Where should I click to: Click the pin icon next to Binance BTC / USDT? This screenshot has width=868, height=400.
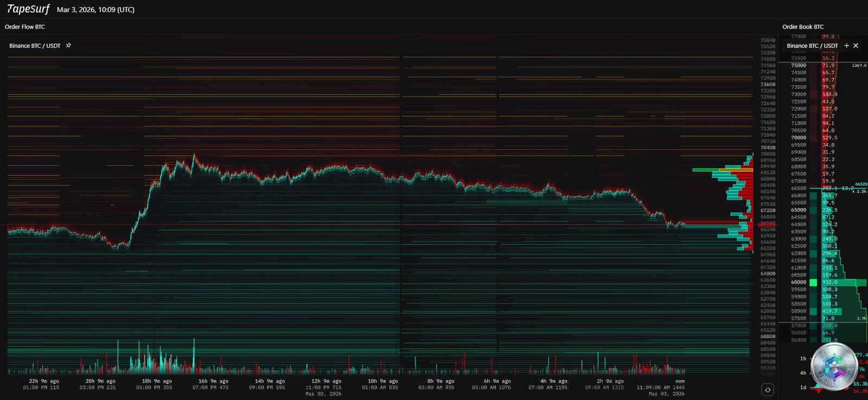[x=68, y=46]
